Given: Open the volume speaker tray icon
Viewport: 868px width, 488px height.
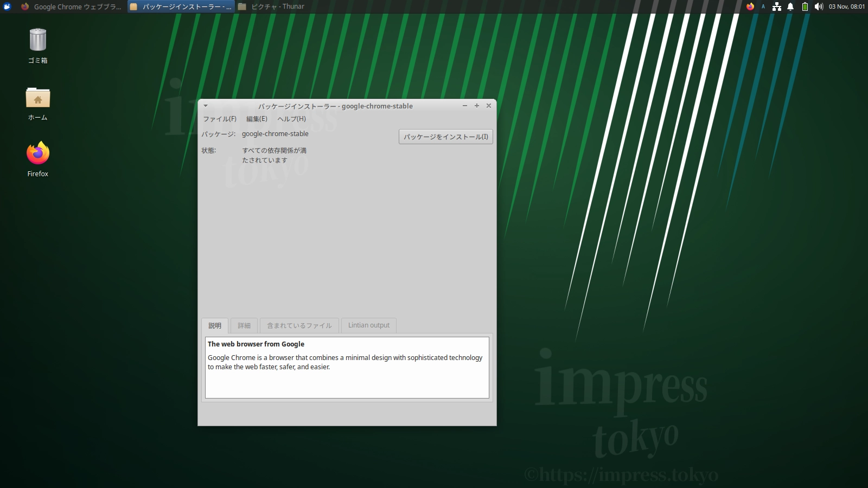Looking at the screenshot, I should coord(819,7).
